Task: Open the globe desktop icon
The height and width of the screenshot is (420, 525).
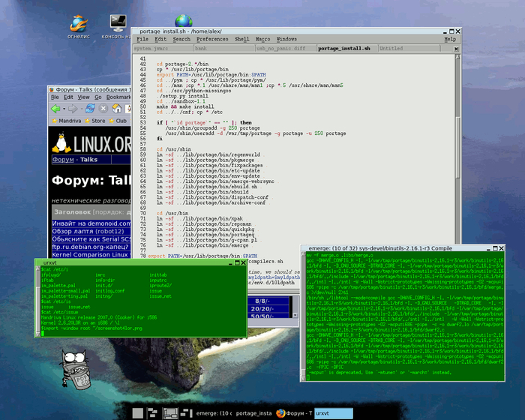Action: pyautogui.click(x=184, y=21)
